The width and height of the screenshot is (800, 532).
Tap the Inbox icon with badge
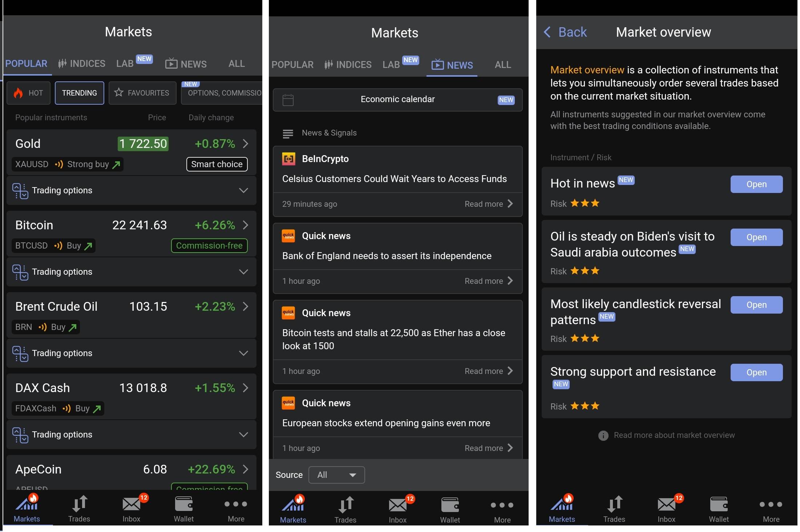[x=131, y=507]
